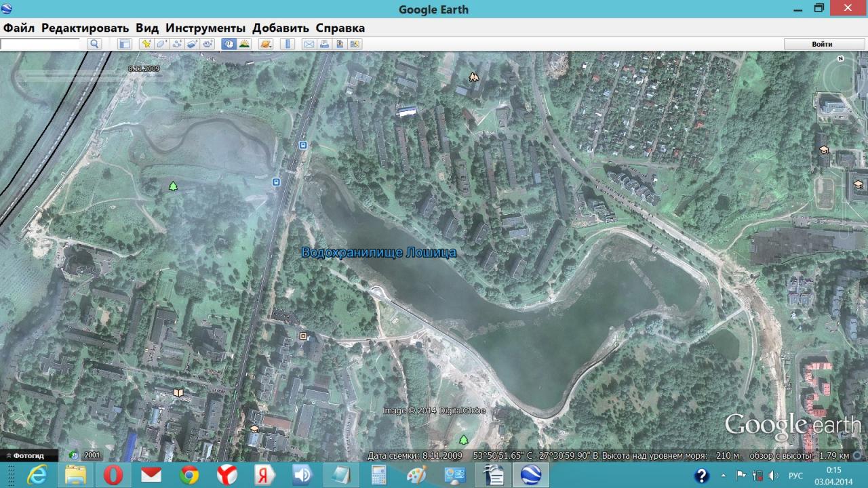Open the planet switcher dropdown
This screenshot has width=868, height=488.
point(266,44)
